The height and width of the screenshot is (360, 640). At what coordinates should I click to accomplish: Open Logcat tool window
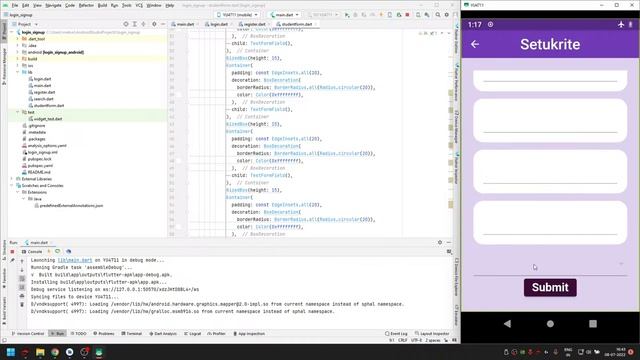[192, 333]
